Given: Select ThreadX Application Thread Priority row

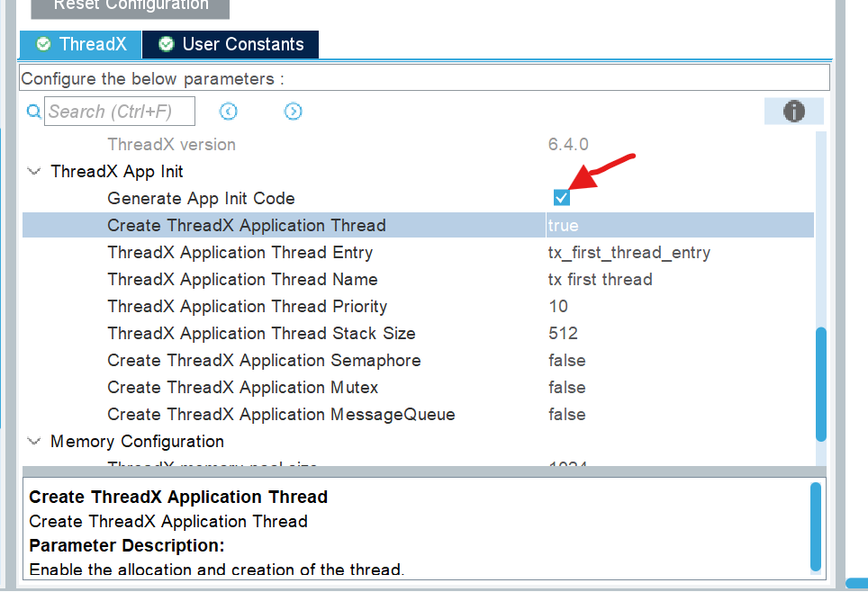Looking at the screenshot, I should (x=418, y=307).
